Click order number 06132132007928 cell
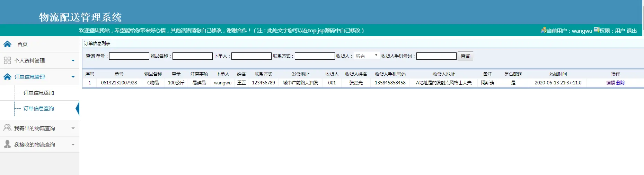 119,83
